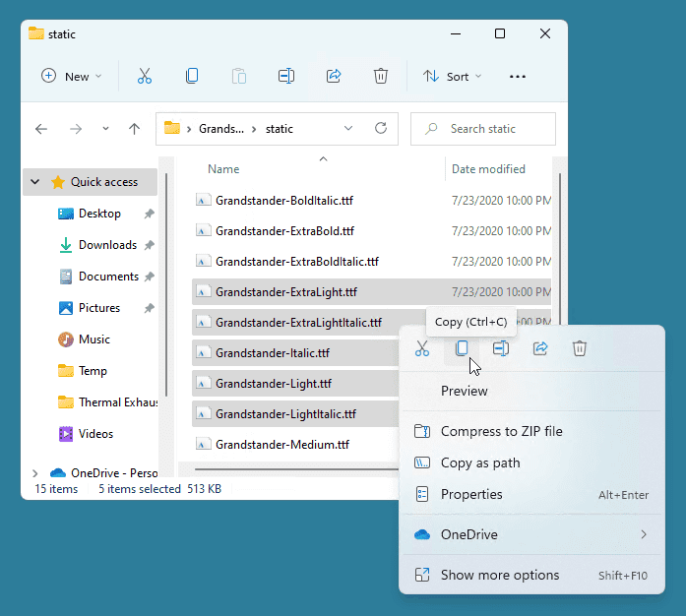Go back with the left arrow
The image size is (686, 616).
41,129
